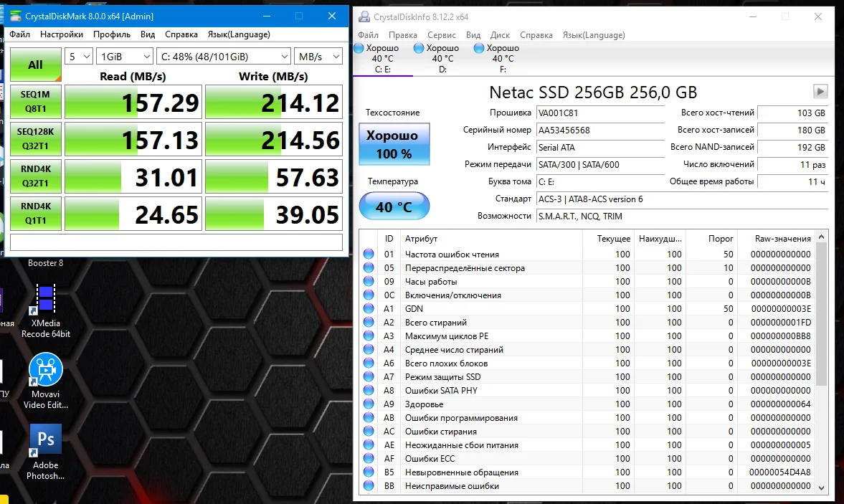
Task: Launch Adobe Photoshop desktop shortcut
Action: (x=46, y=439)
